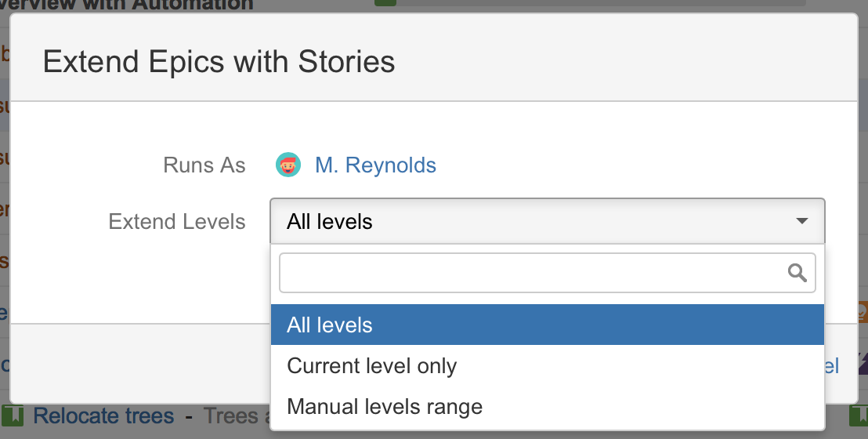
Task: Click the Extend Epics with Stories title
Action: tap(219, 61)
